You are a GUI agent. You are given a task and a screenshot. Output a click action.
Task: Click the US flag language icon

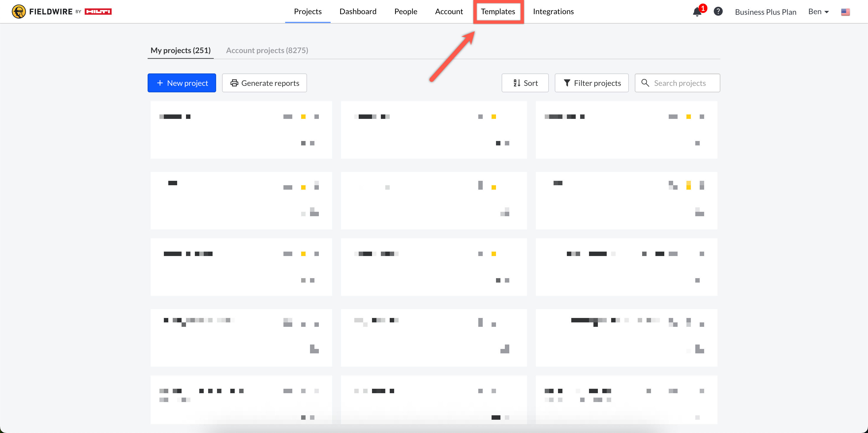[845, 12]
